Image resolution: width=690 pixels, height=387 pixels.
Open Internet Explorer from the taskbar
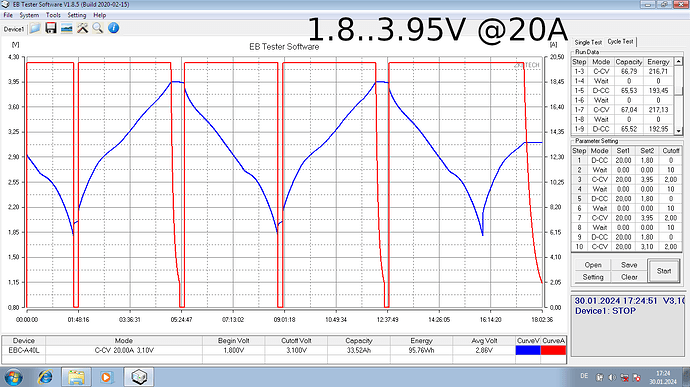(45, 377)
